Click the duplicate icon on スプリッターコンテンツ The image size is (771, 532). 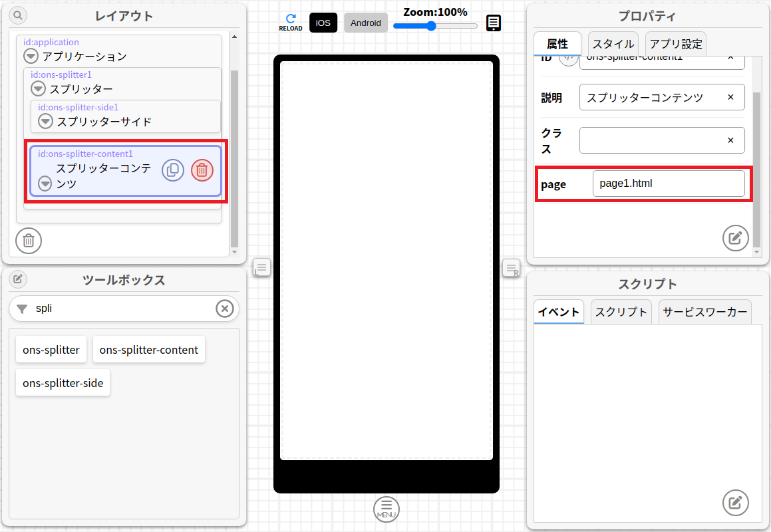(x=173, y=170)
